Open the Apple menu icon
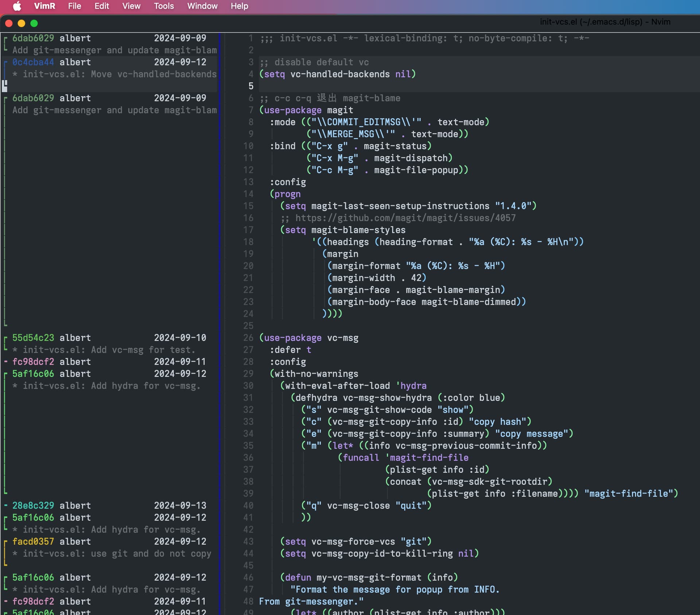Viewport: 700px width, 615px height. point(17,6)
